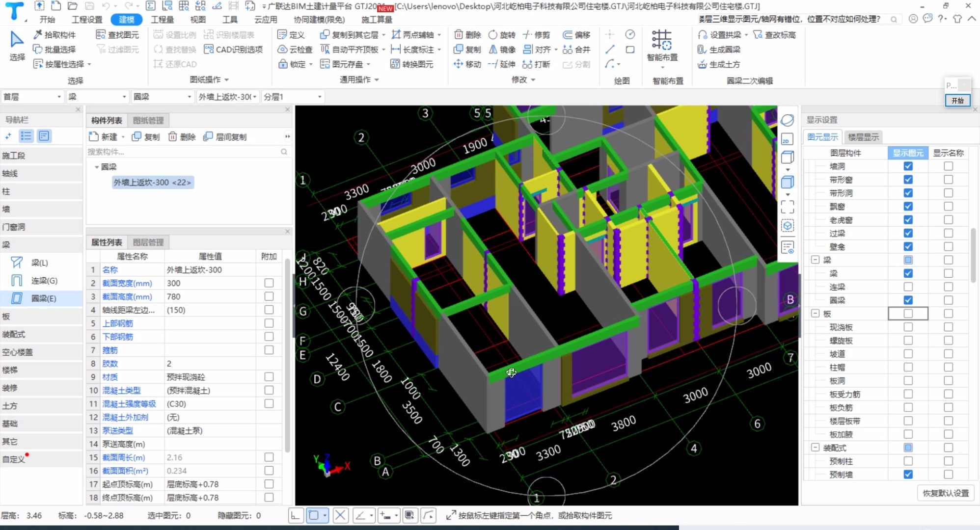
Task: Click 查改标高 check elevation tool
Action: 775,34
